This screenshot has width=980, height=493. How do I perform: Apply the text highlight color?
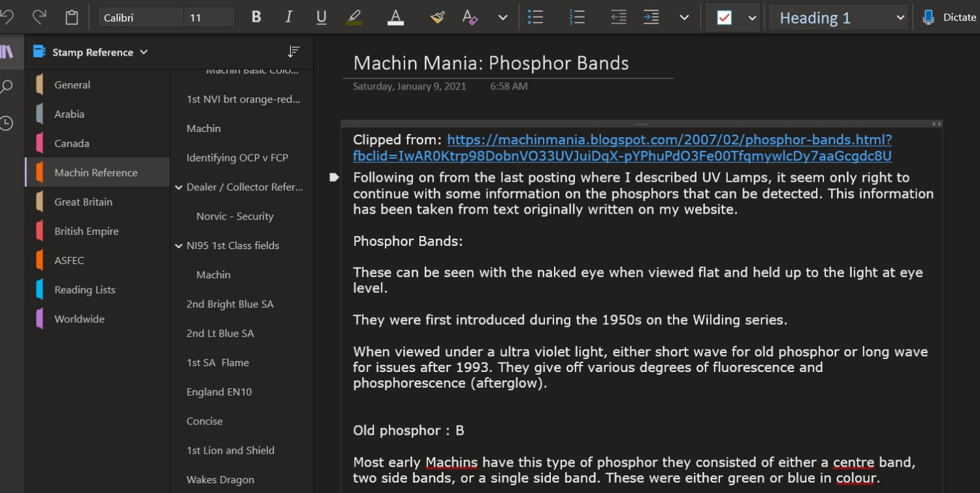[x=354, y=18]
